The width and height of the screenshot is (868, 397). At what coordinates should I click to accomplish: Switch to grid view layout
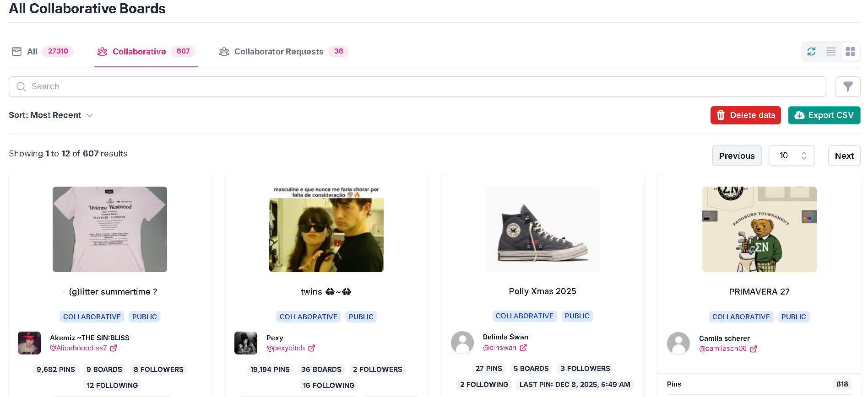pyautogui.click(x=850, y=52)
